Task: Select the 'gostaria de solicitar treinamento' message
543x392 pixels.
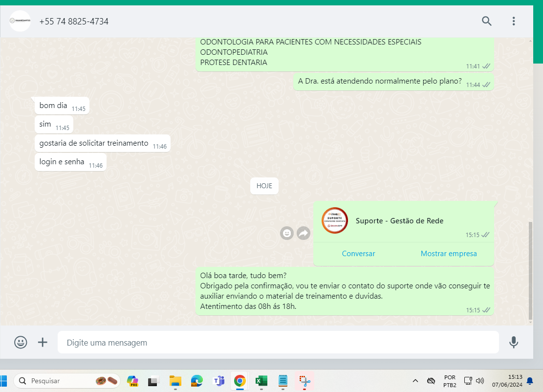Action: tap(103, 143)
